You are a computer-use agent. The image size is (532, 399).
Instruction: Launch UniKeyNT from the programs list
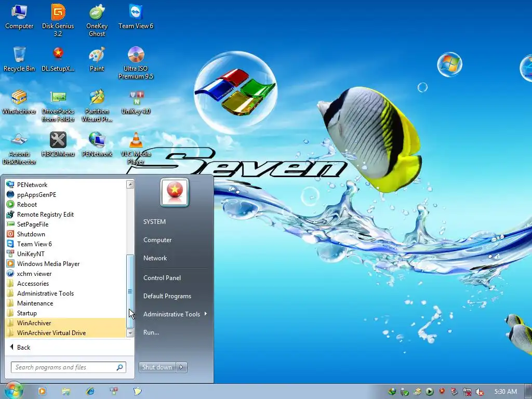tap(65, 254)
